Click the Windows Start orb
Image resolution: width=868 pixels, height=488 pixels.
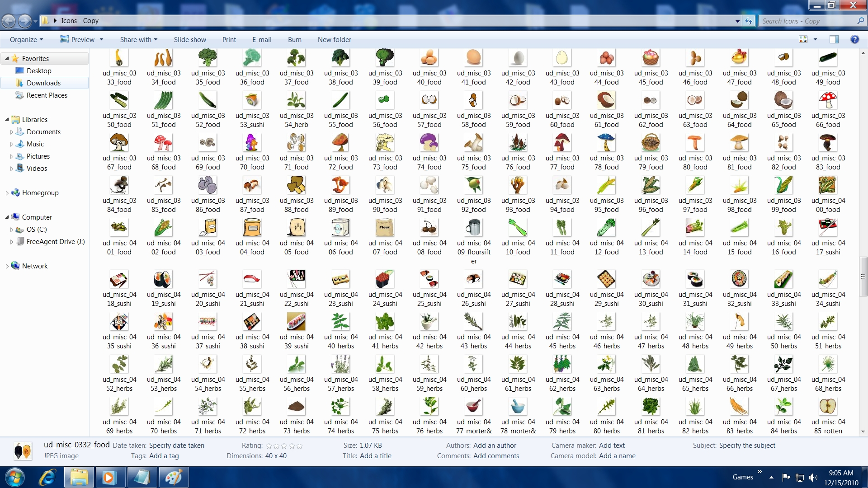point(15,477)
